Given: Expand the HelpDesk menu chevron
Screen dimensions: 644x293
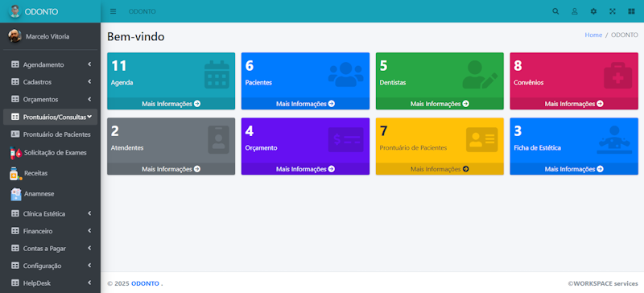Looking at the screenshot, I should 89,283.
